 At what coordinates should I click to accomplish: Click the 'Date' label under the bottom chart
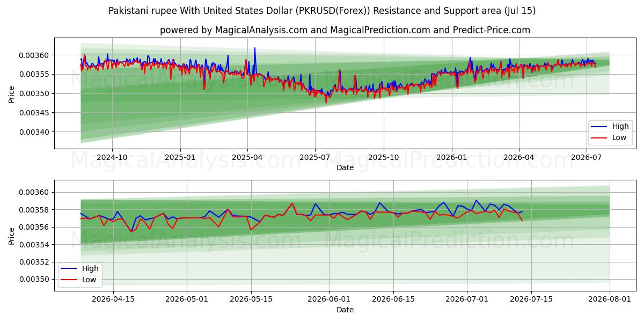[x=345, y=310]
